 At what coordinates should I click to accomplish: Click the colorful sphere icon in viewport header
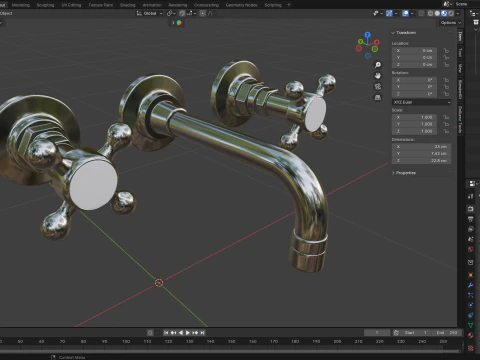pyautogui.click(x=179, y=23)
